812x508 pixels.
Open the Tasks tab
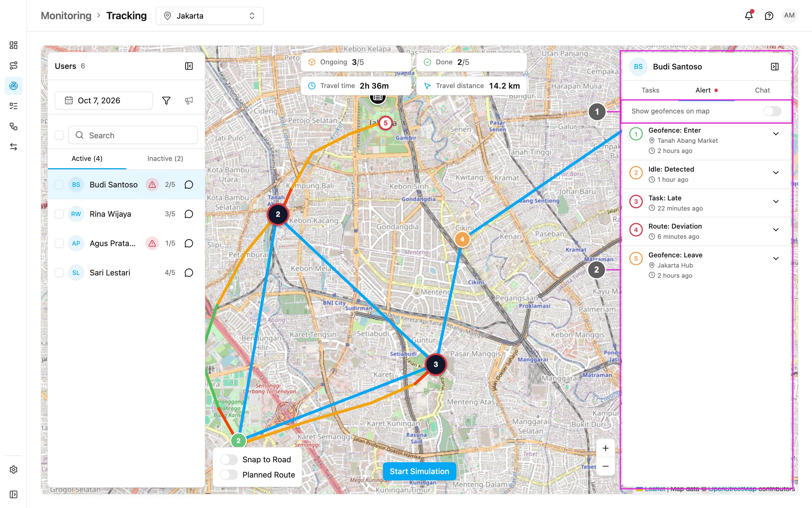pos(650,90)
